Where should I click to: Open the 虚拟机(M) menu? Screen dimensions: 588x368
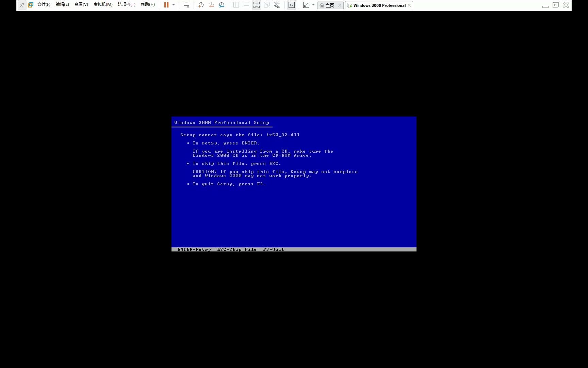[x=103, y=4]
